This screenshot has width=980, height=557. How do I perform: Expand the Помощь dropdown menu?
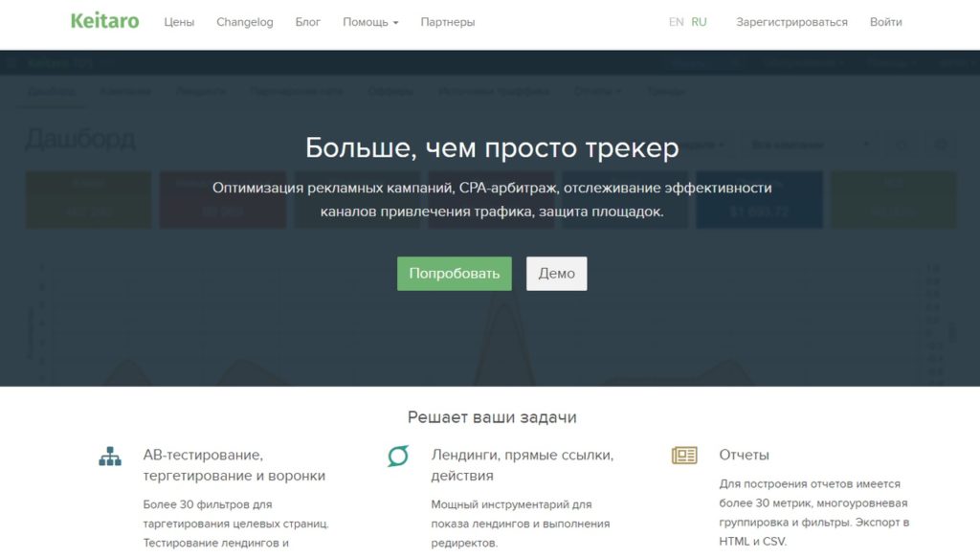(370, 22)
